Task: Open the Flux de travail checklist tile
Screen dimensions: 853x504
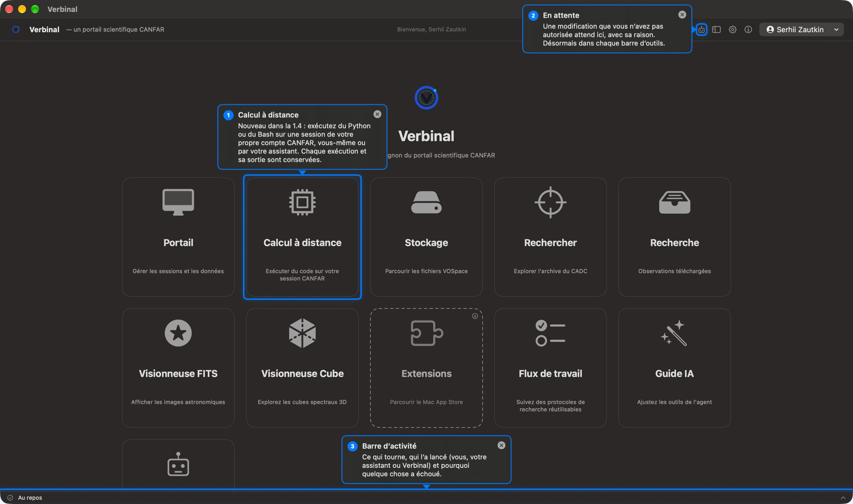Action: click(x=550, y=368)
